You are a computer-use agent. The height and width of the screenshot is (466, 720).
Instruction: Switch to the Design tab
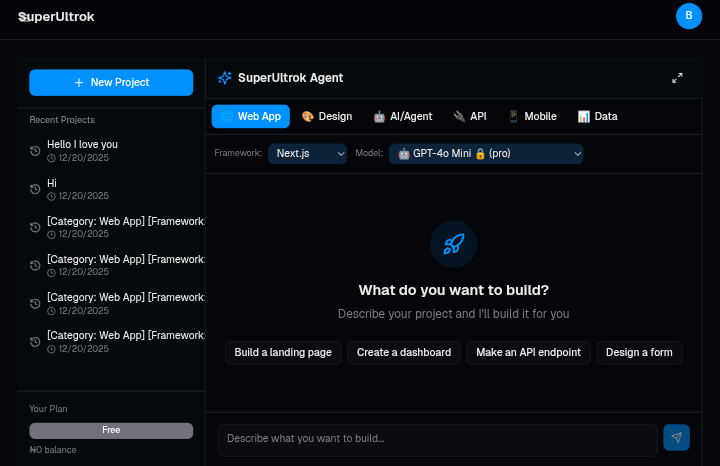(x=327, y=117)
